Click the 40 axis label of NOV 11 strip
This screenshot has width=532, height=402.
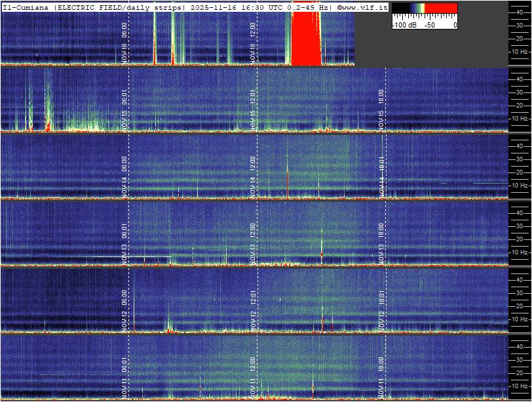click(x=520, y=346)
